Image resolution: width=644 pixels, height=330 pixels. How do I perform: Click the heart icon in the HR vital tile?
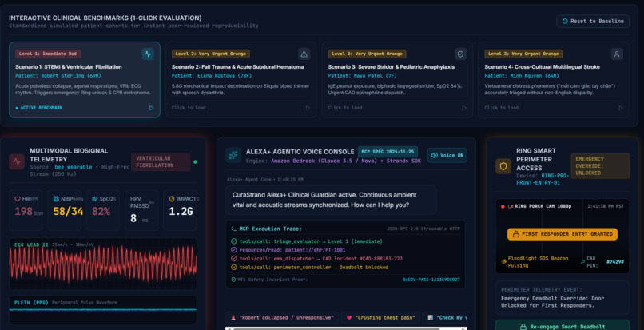click(x=18, y=199)
